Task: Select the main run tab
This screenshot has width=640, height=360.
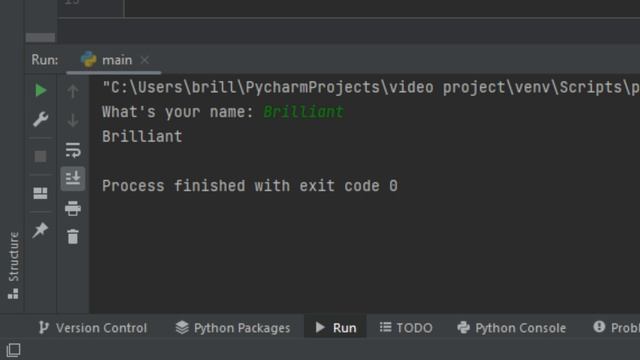Action: pyautogui.click(x=114, y=60)
